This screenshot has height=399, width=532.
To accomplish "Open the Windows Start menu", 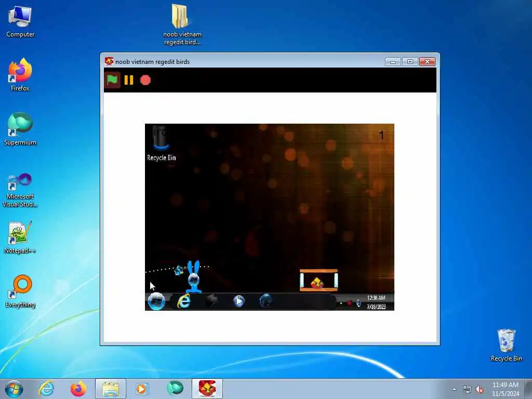I will click(14, 389).
